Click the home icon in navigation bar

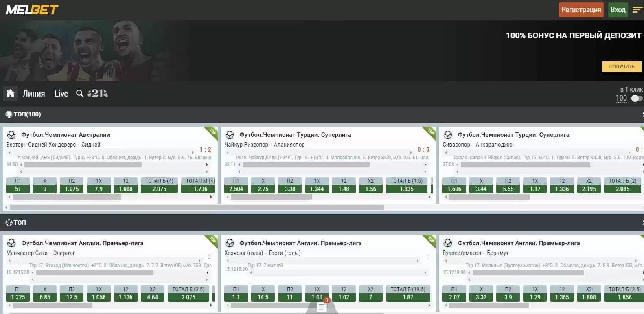click(11, 94)
